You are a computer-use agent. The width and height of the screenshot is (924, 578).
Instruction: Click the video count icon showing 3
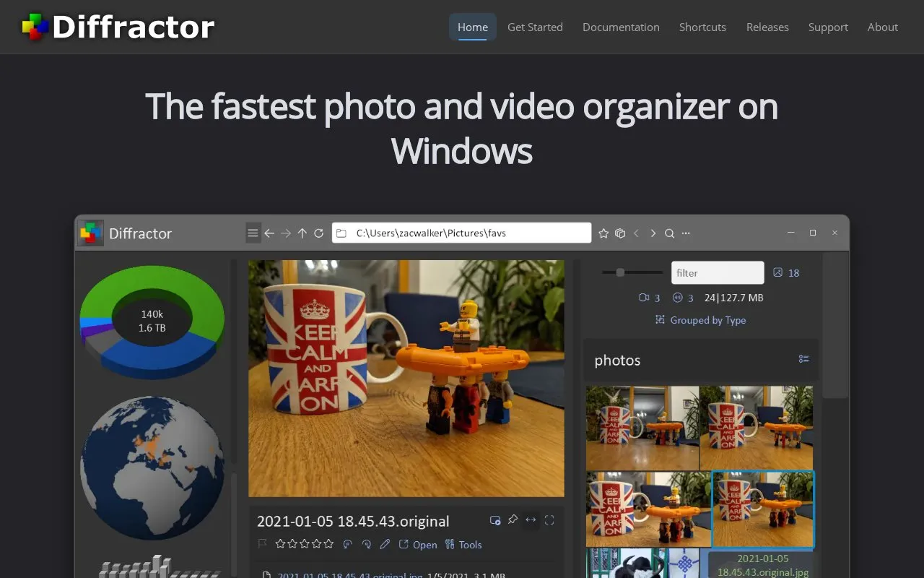pyautogui.click(x=645, y=298)
